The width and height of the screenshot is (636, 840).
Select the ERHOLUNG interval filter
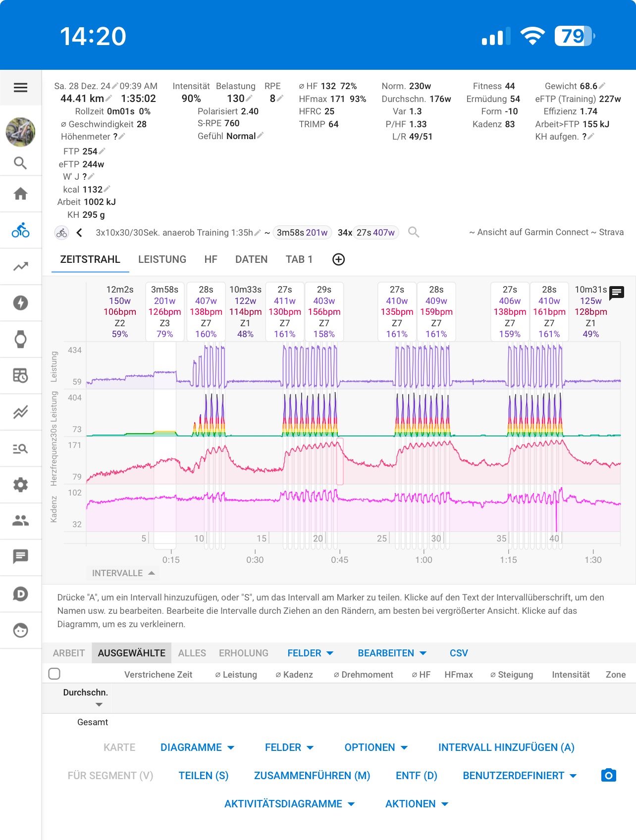pyautogui.click(x=244, y=653)
